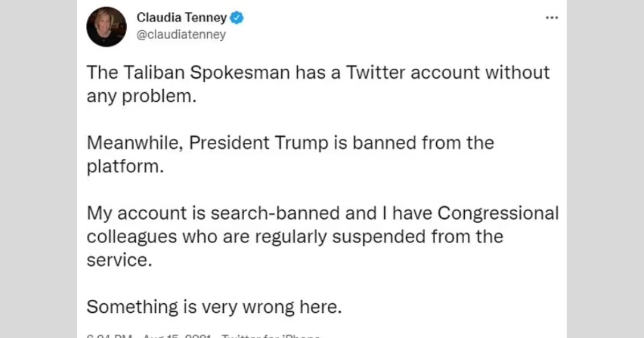Click the 'Twitter for iPhone' source link

[271, 336]
